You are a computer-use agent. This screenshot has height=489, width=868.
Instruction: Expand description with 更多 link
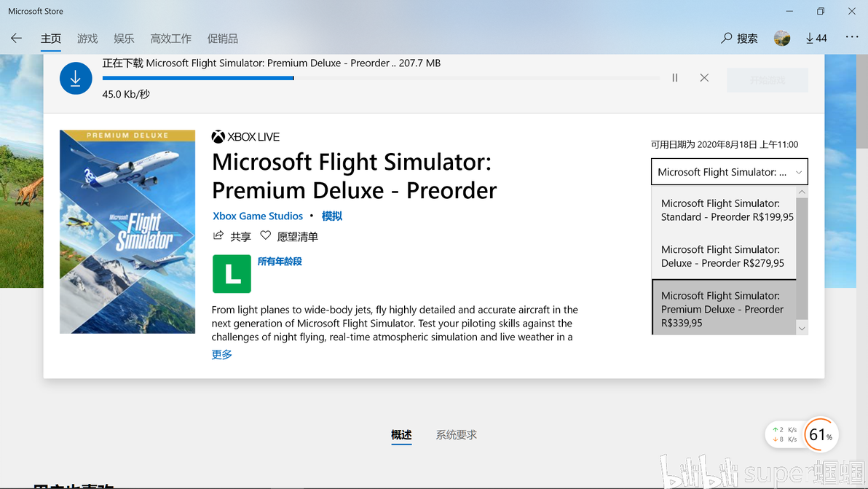click(221, 354)
